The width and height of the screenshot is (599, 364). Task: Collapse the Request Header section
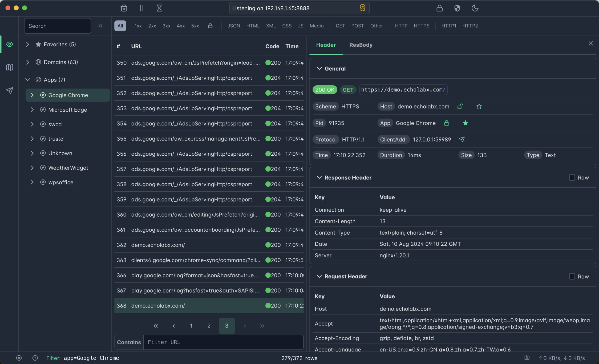tap(319, 276)
